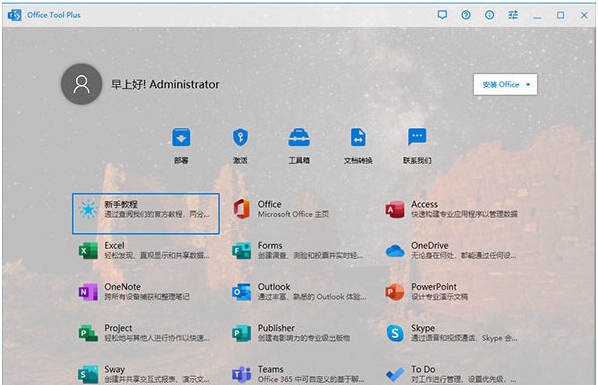Open the Publisher link text
Viewport: 598px width, 385px height.
(276, 328)
